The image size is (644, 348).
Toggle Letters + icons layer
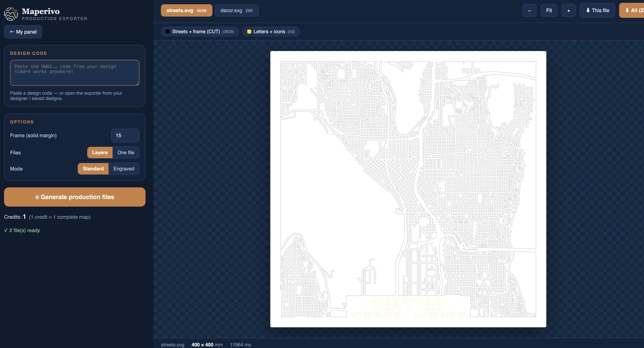(271, 31)
